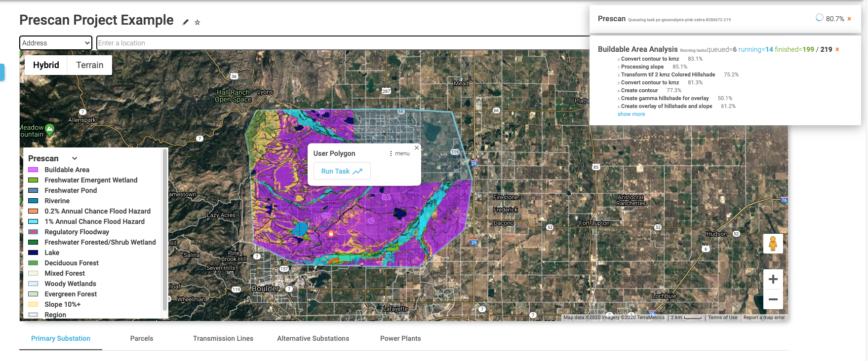Open the Alternative Substations tab

tap(313, 338)
